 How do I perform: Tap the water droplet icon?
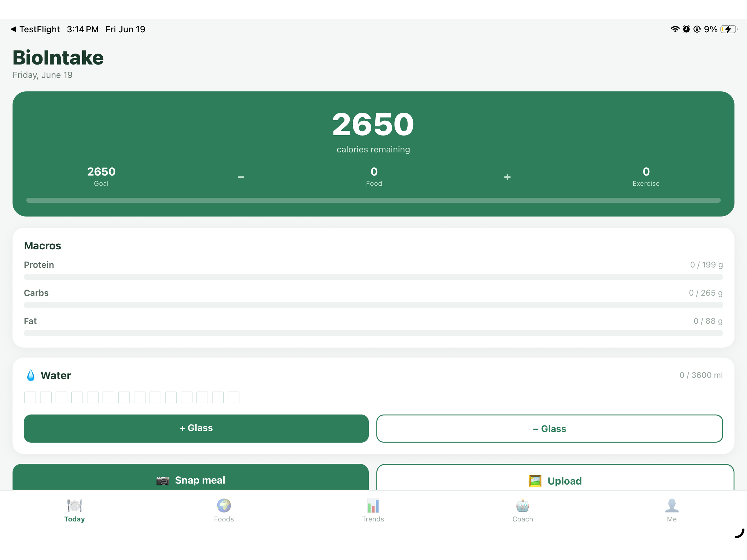[31, 375]
